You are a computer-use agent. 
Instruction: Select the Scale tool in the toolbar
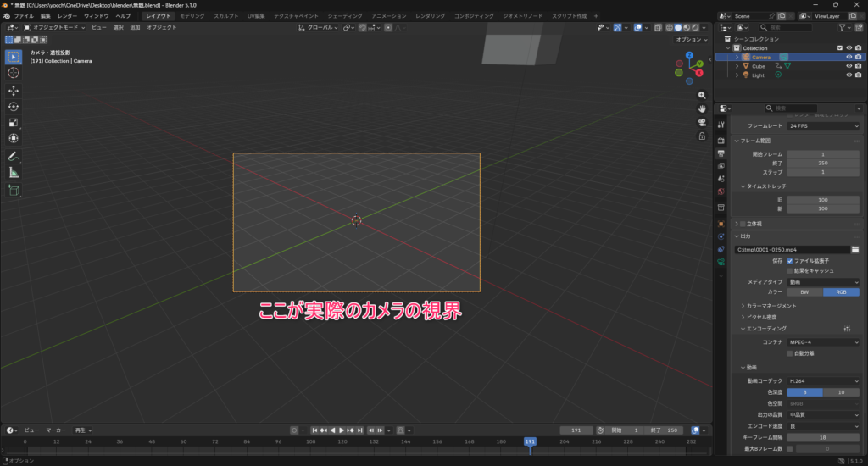tap(14, 122)
